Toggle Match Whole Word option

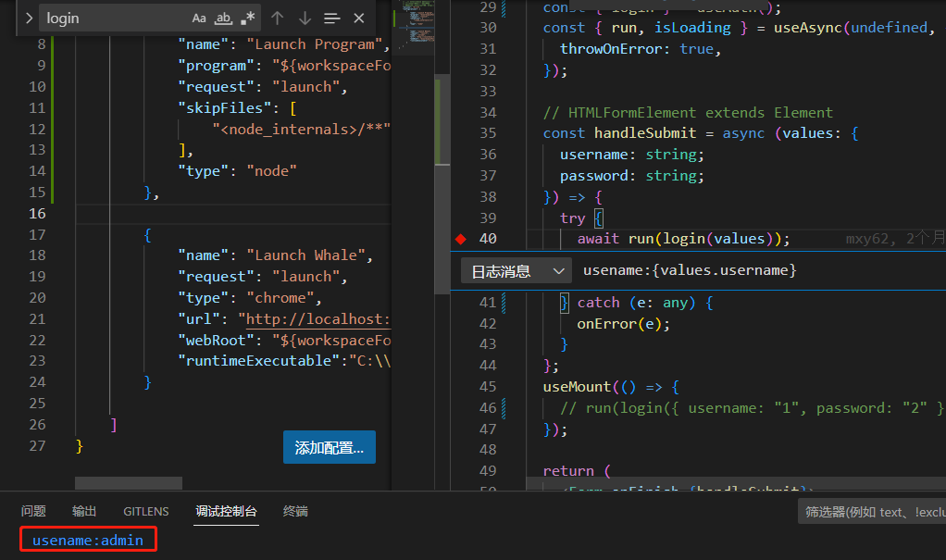[x=223, y=19]
